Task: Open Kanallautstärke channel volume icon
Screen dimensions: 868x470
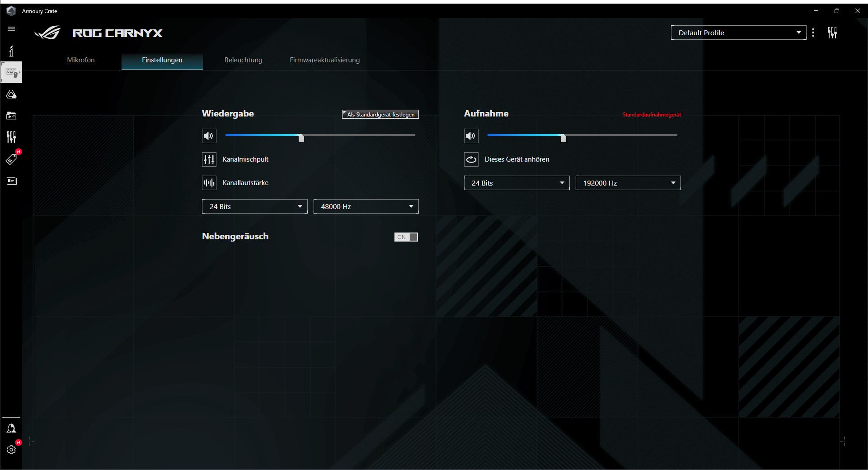Action: pos(209,183)
